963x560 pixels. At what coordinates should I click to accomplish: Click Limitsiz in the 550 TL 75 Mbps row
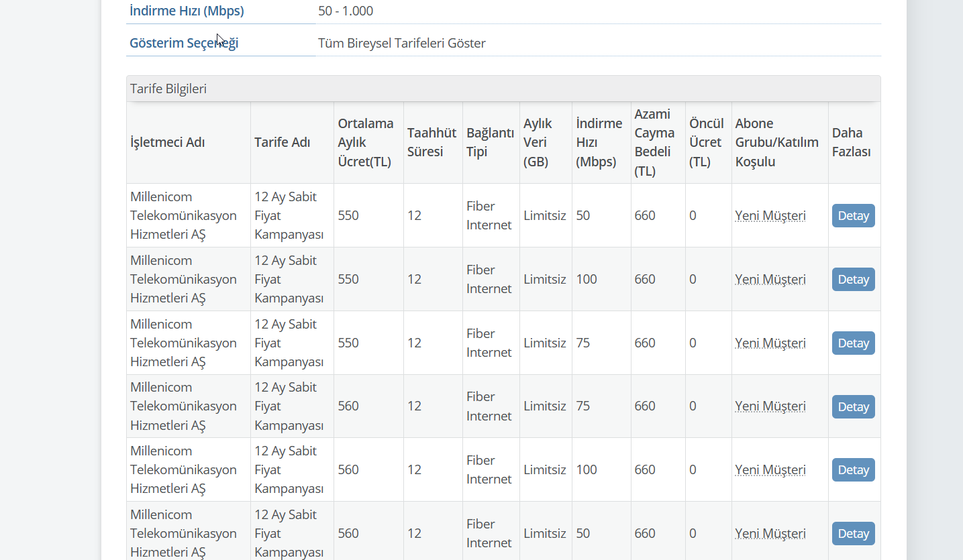pos(545,343)
